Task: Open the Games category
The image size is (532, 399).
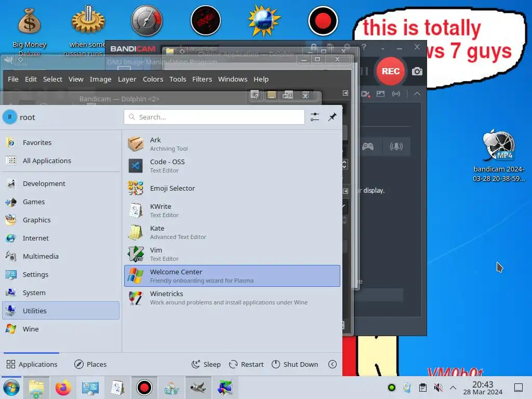Action: click(61, 202)
